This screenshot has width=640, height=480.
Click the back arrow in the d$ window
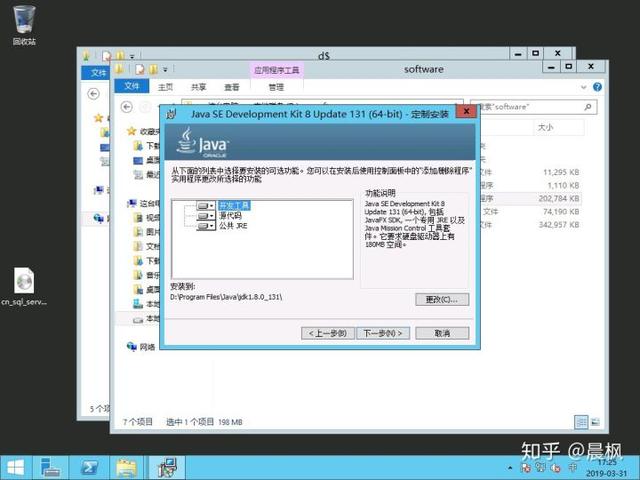[x=93, y=94]
